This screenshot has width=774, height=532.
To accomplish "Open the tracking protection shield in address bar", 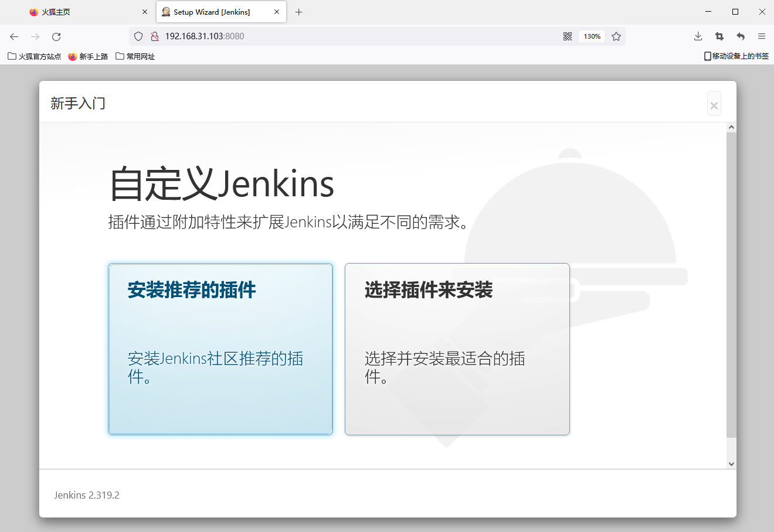I will tap(138, 36).
